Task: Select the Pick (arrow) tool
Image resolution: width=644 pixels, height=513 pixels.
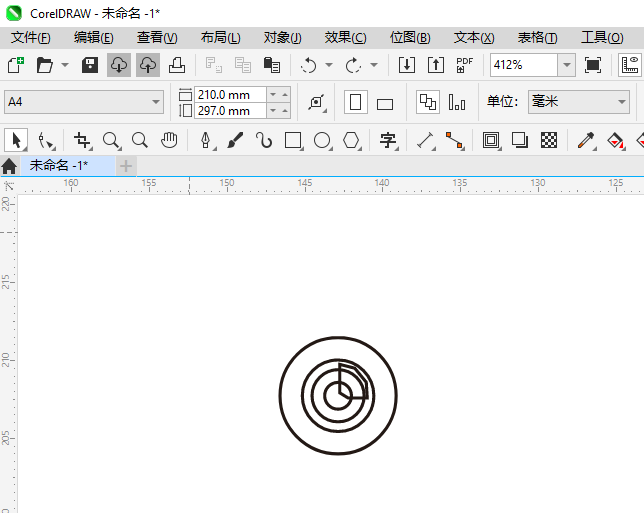Action: pyautogui.click(x=16, y=141)
